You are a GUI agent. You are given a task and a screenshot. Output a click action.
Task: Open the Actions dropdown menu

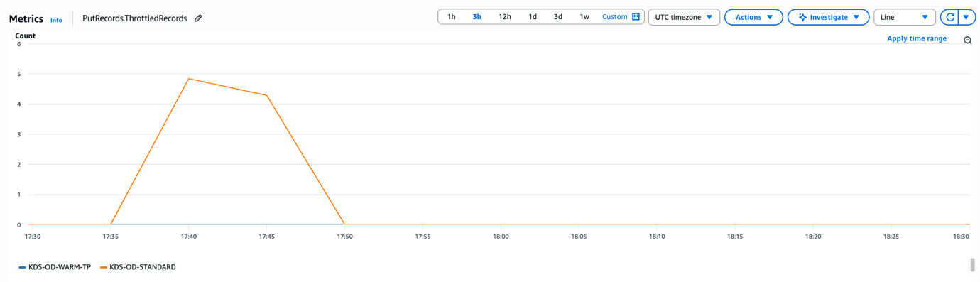click(753, 17)
